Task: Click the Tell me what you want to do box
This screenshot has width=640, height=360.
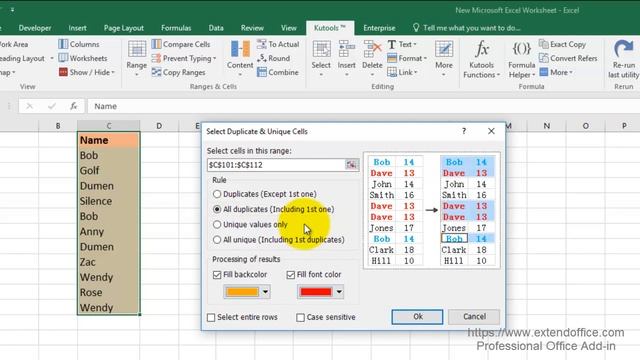Action: coord(467,28)
